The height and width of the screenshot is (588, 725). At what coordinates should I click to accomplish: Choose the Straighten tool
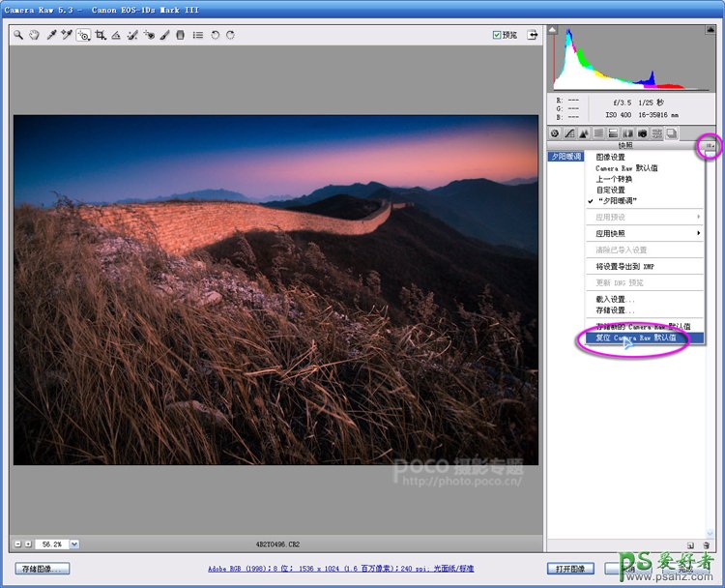pos(115,35)
